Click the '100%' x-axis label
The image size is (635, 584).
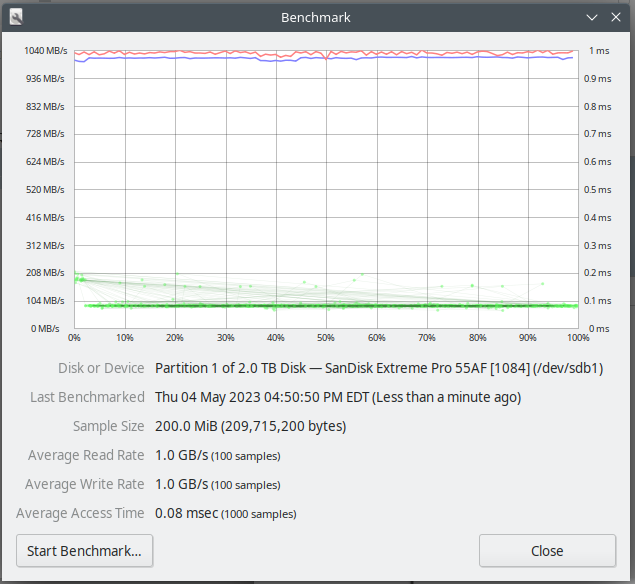point(578,338)
